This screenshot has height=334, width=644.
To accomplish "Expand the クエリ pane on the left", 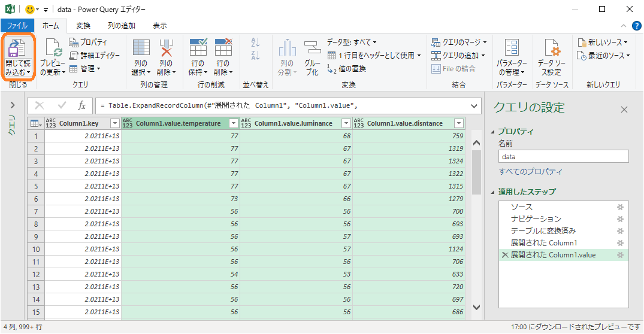I will 12,105.
